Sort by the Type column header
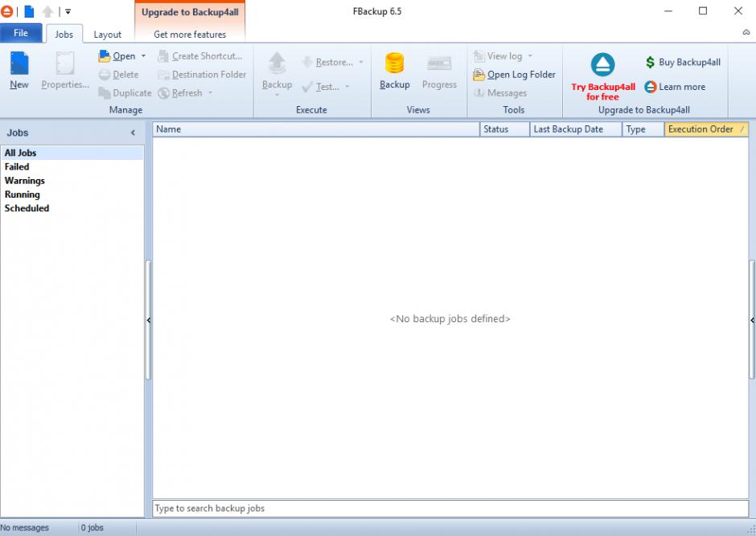 coord(643,129)
